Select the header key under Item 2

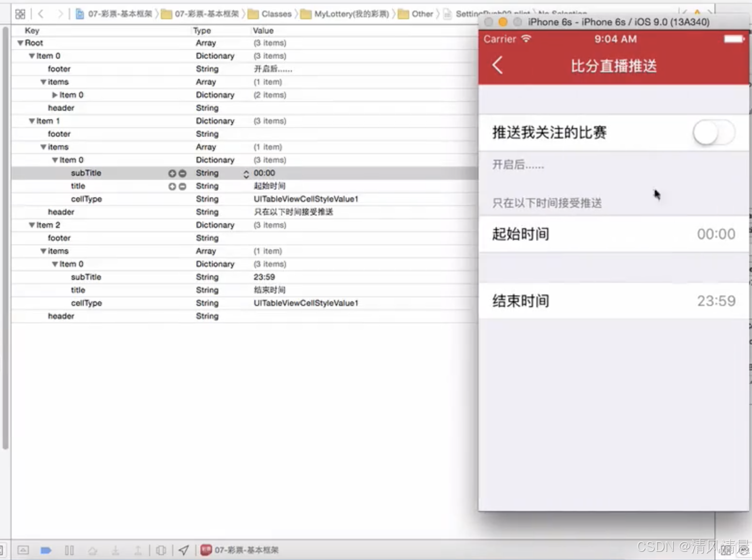click(x=61, y=316)
